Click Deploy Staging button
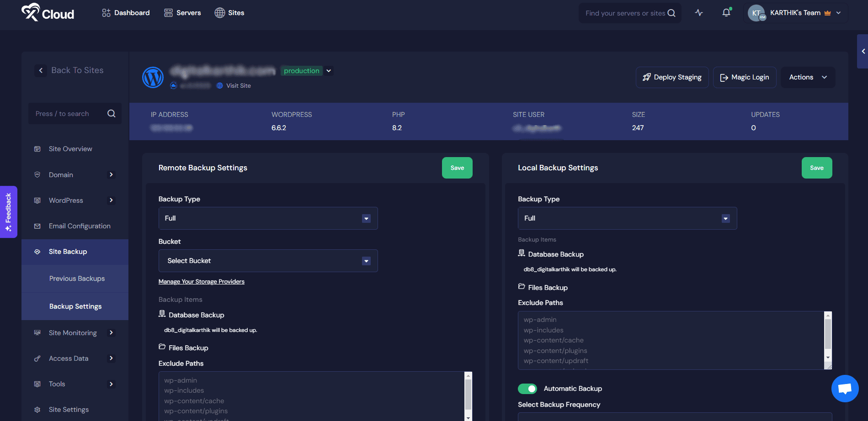Image resolution: width=868 pixels, height=421 pixels. point(672,77)
